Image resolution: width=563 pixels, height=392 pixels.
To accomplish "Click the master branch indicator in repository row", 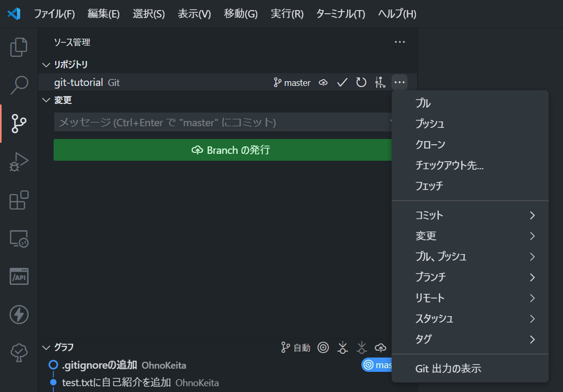I will click(292, 83).
